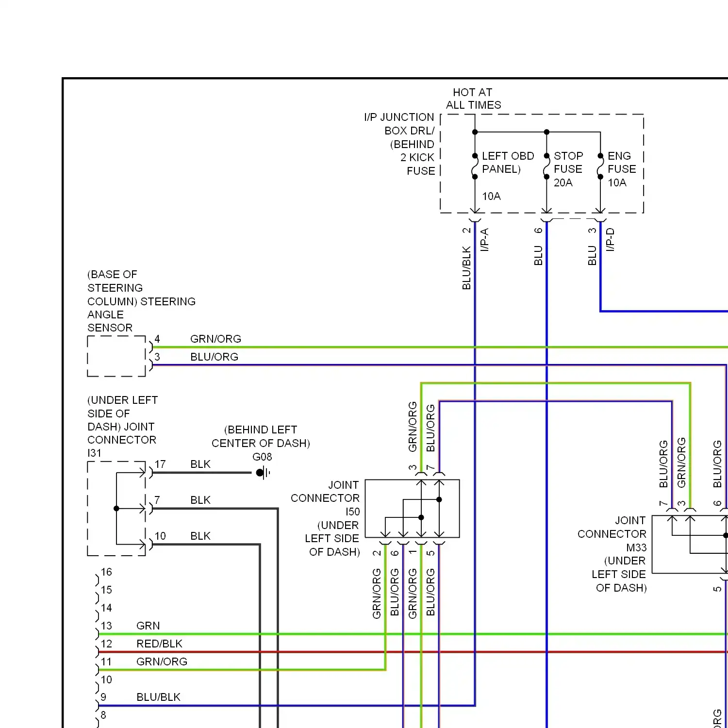
Task: Click the "ENG FUSE" label
Action: (x=622, y=163)
